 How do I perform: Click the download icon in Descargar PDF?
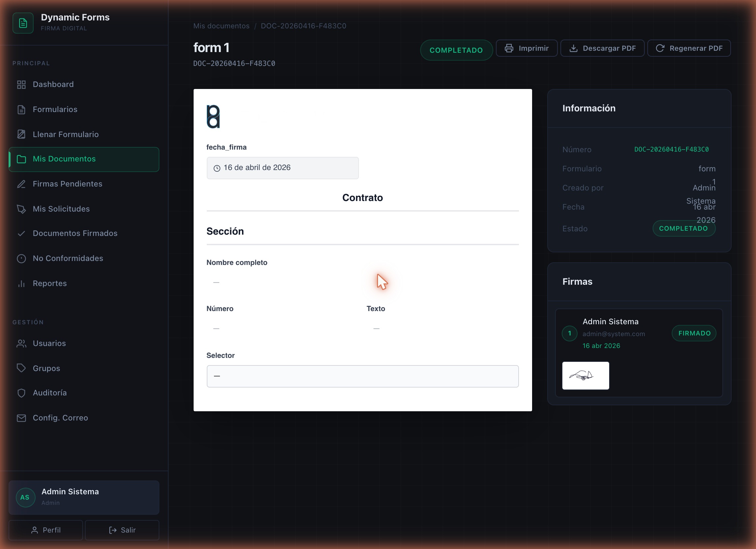[x=573, y=48]
